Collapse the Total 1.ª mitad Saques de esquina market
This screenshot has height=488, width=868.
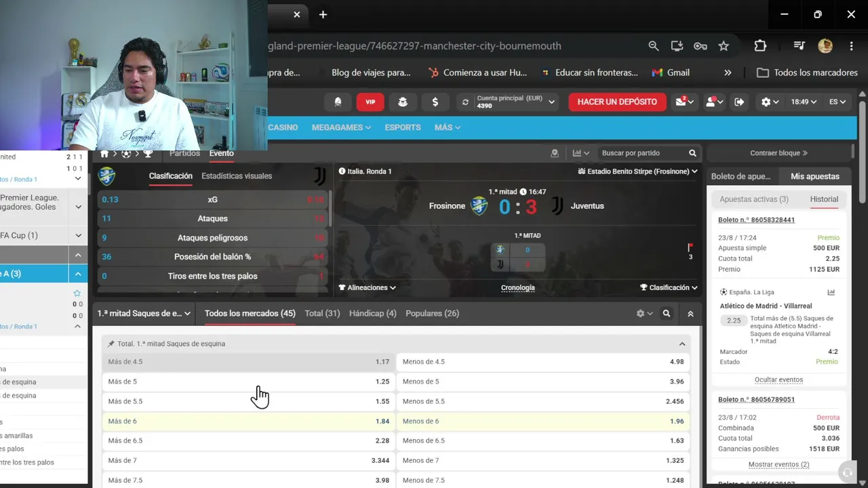click(x=682, y=344)
